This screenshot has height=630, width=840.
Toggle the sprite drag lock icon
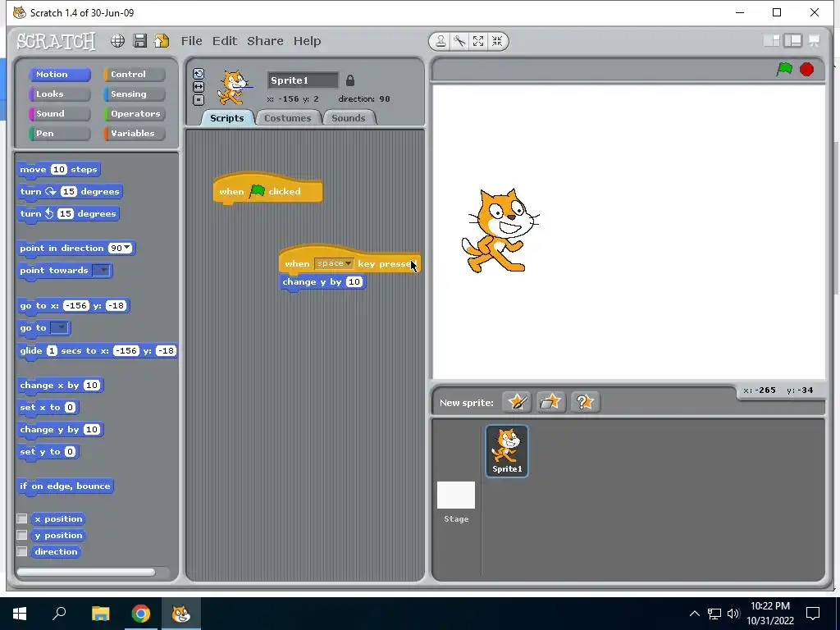pyautogui.click(x=349, y=80)
